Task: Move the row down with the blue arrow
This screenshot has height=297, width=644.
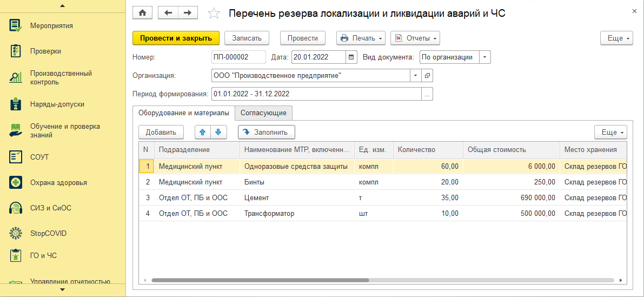Action: coord(218,132)
